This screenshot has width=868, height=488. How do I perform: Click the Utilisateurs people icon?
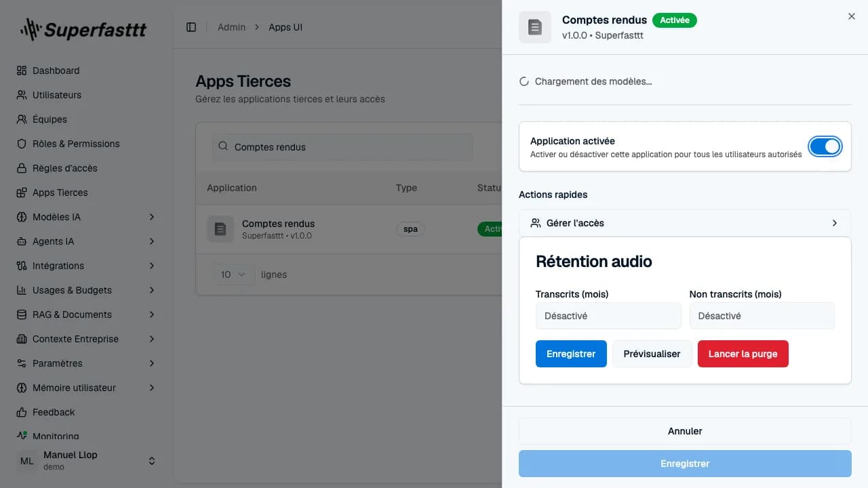coord(22,95)
